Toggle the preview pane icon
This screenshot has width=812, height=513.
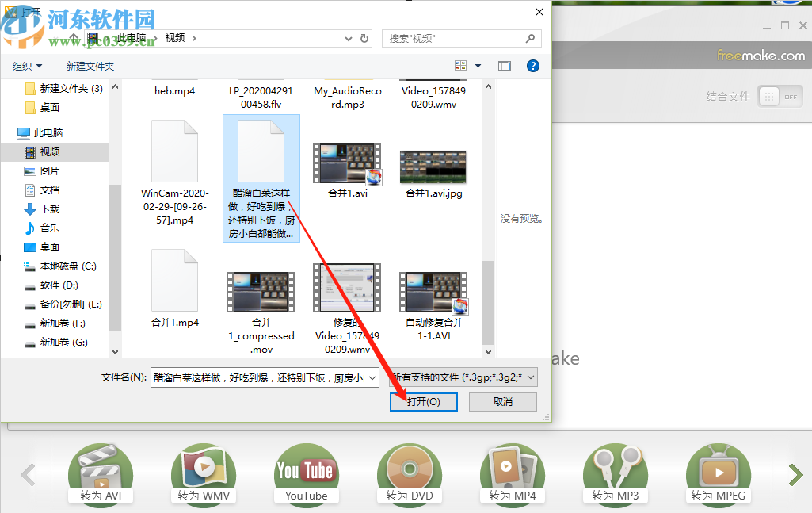point(505,66)
